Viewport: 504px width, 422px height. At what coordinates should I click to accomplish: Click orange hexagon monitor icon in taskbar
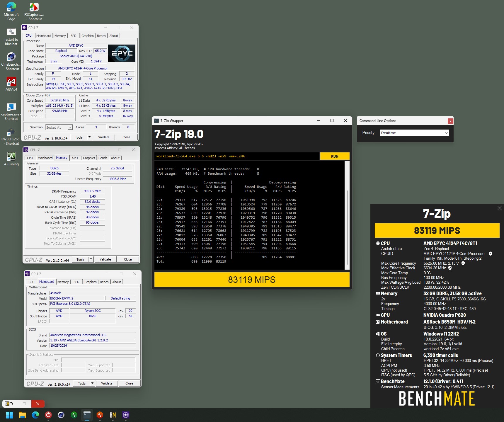pyautogui.click(x=100, y=415)
